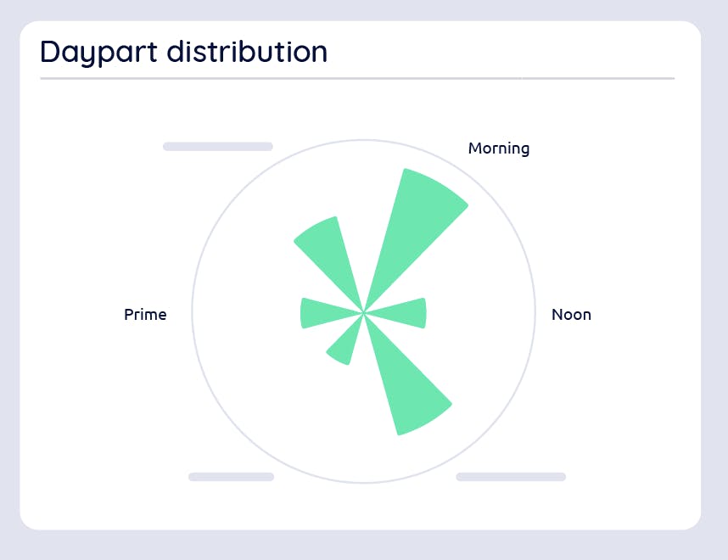Click the Noon label on the chart
Viewport: 728px width, 560px height.
[571, 315]
